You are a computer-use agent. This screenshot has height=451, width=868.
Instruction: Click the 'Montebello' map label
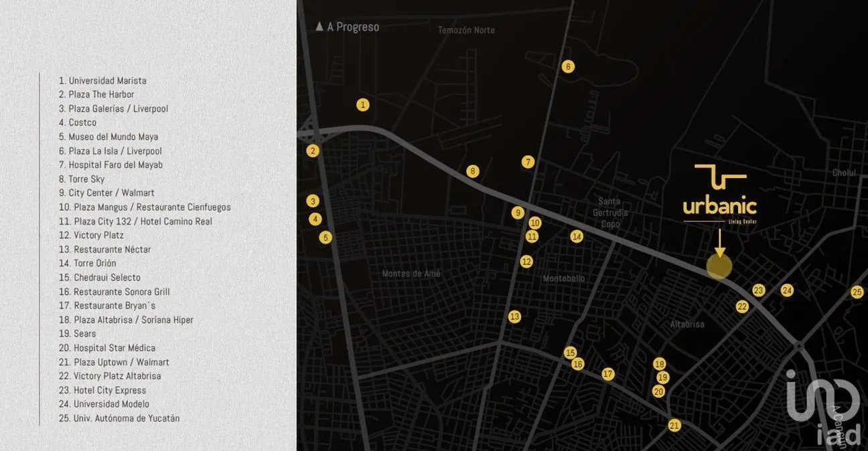click(x=565, y=278)
